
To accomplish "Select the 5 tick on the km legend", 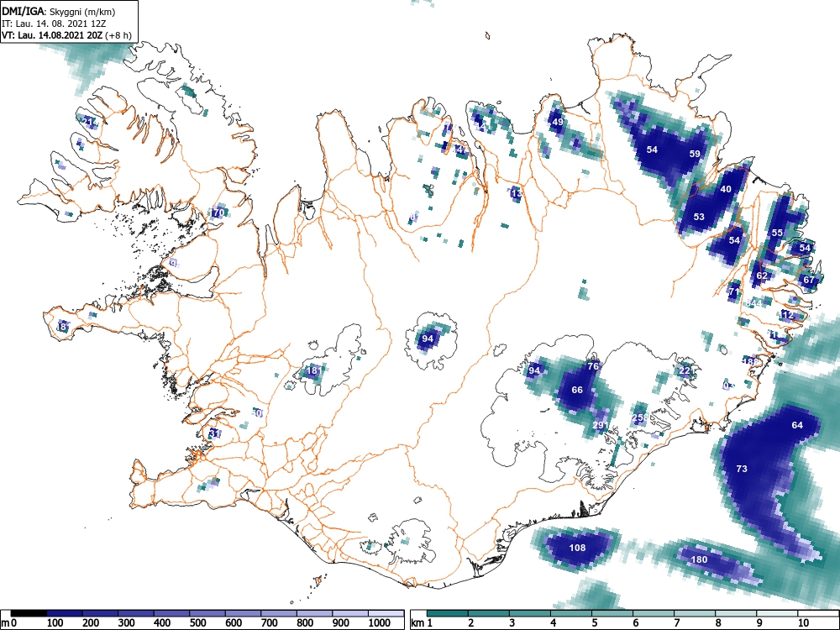I will tap(594, 622).
